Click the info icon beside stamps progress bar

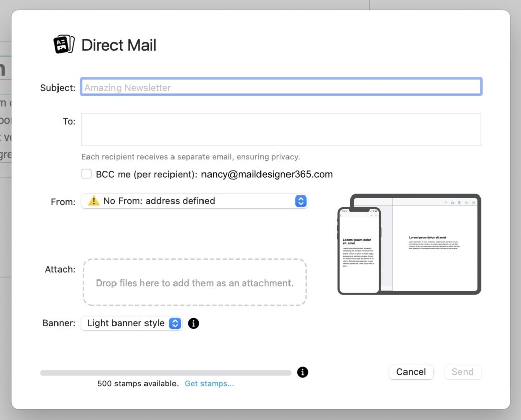point(302,372)
